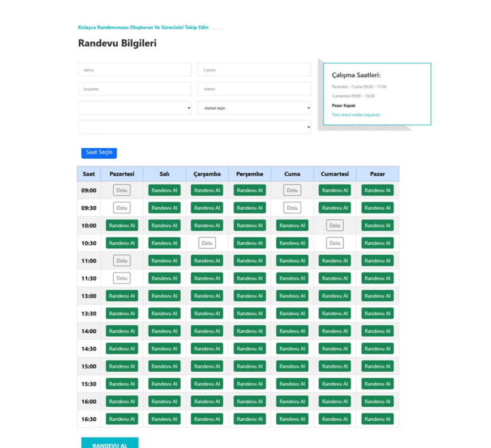This screenshot has height=448, width=491.
Task: Select Pazar 16:30 Randevu Al slot
Action: tap(377, 419)
